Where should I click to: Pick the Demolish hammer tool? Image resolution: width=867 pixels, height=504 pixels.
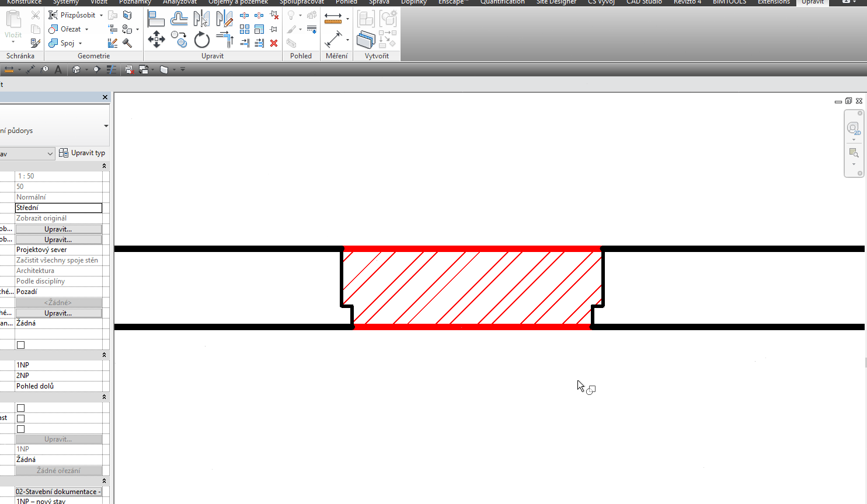127,43
